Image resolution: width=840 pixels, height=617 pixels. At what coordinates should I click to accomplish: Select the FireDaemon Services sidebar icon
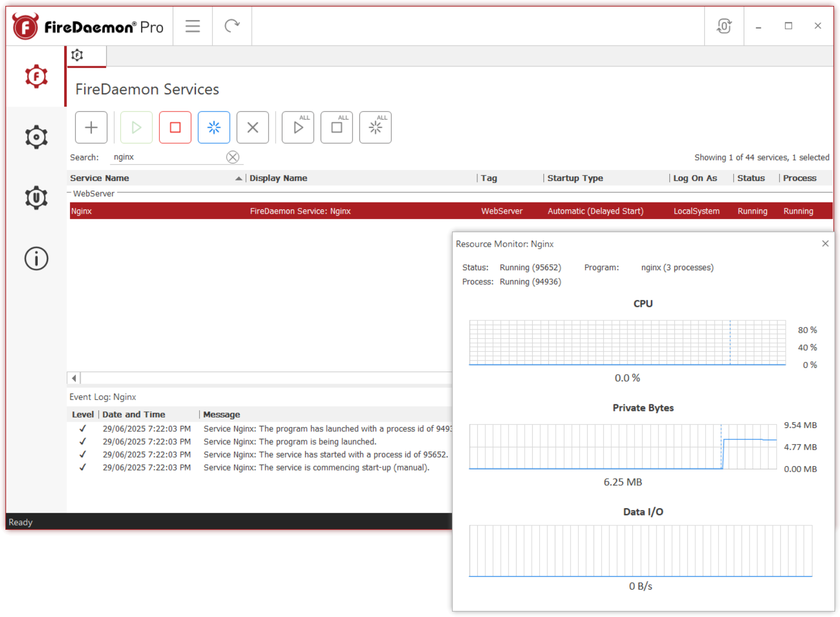(x=36, y=76)
